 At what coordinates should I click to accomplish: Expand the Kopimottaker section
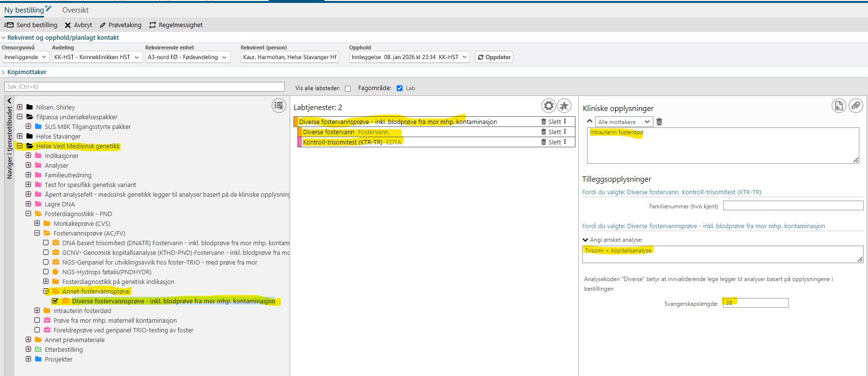pyautogui.click(x=27, y=72)
